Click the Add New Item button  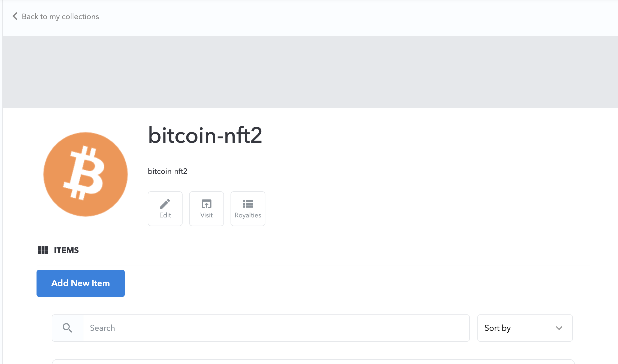pos(81,283)
